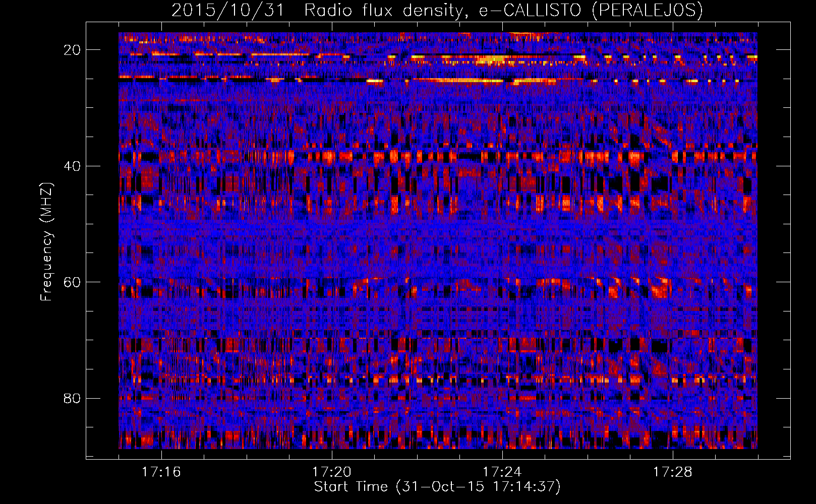Click the 40 frequency tick label
Image resolution: width=816 pixels, height=504 pixels.
[72, 166]
